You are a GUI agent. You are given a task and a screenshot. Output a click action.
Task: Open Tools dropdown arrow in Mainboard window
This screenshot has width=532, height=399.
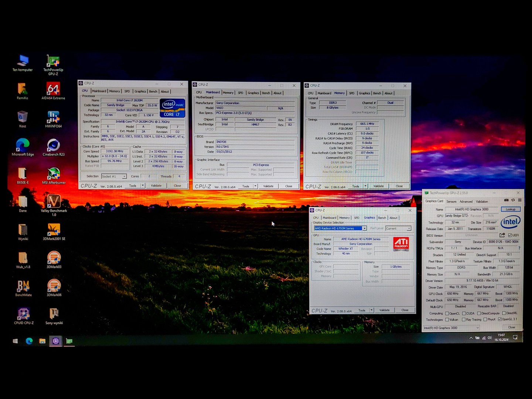coord(255,186)
